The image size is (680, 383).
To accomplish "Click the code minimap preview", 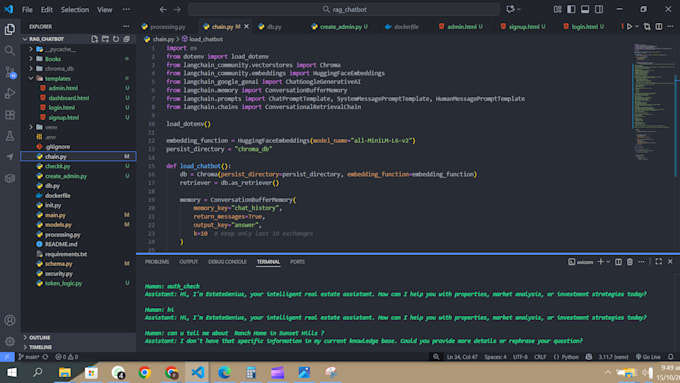I will point(654,102).
